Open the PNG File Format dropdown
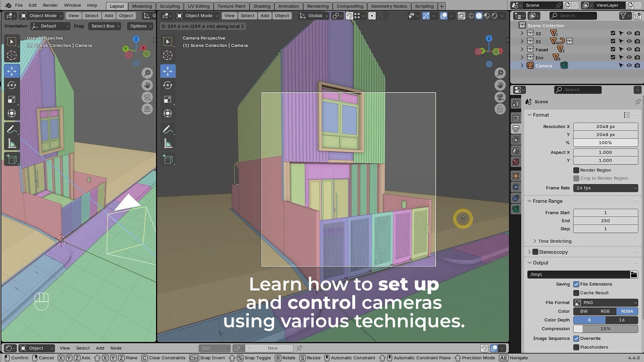 (x=605, y=303)
